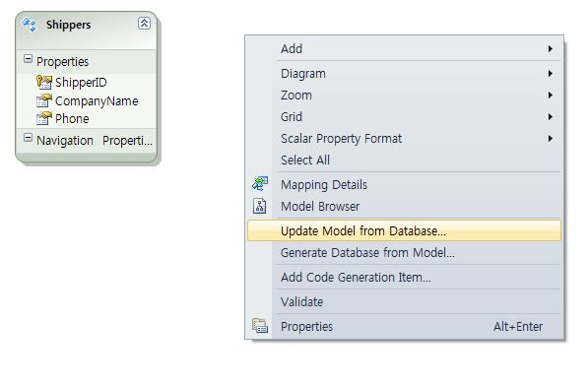Open the Diagram submenu
Image resolution: width=588 pixels, height=387 pixels.
(404, 74)
